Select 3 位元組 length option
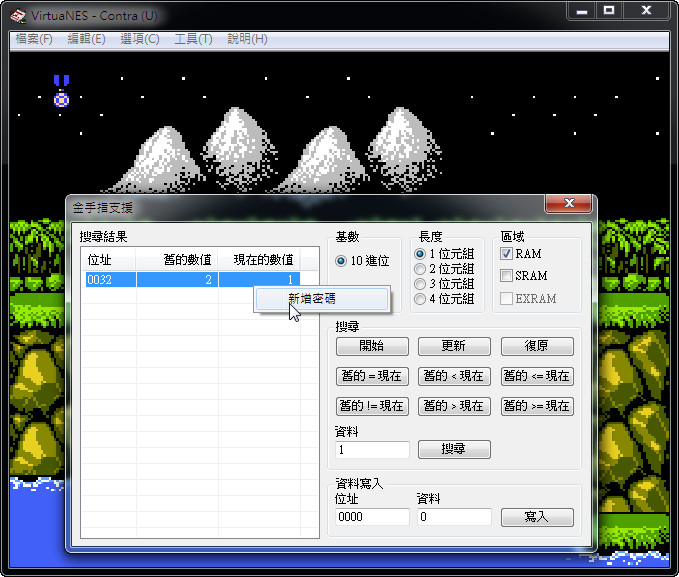The width and height of the screenshot is (679, 577). coord(444,284)
